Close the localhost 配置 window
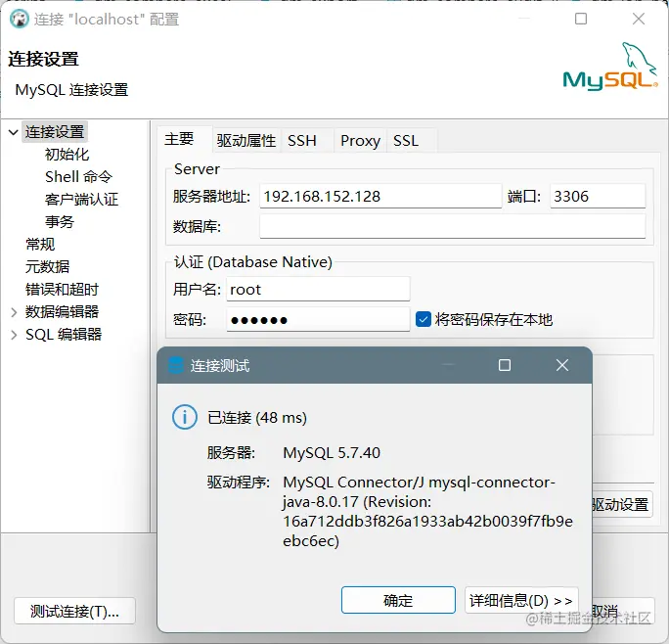The width and height of the screenshot is (669, 644). 639,19
